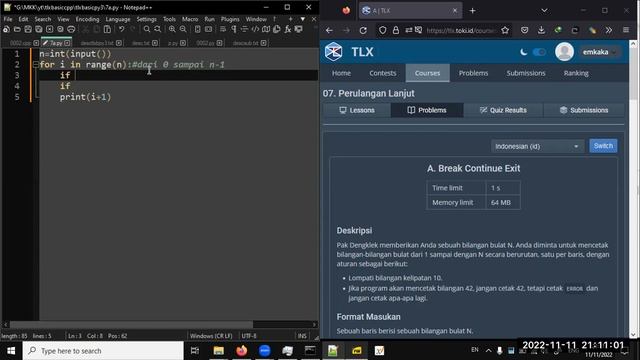Screen dimensions: 640x360
Task: Expand more tools double chevron in Firefox
Action: [x=609, y=30]
